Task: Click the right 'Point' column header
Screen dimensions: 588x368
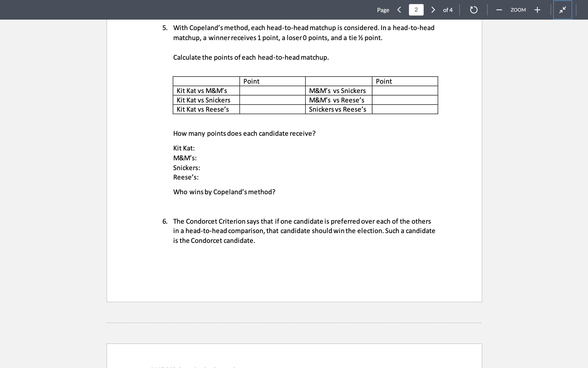Action: [x=405, y=81]
